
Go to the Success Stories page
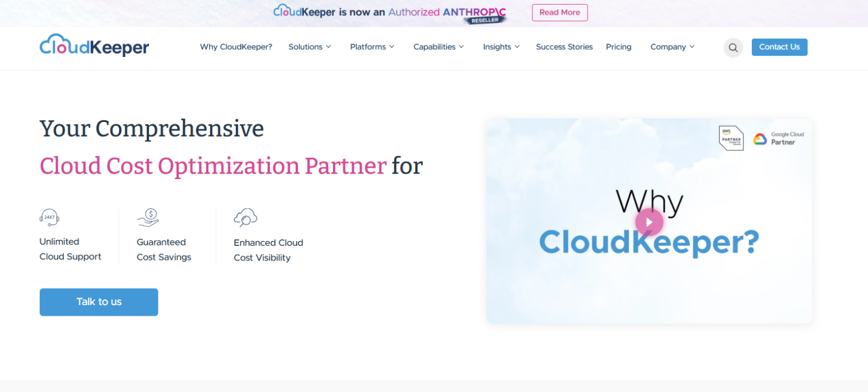564,46
